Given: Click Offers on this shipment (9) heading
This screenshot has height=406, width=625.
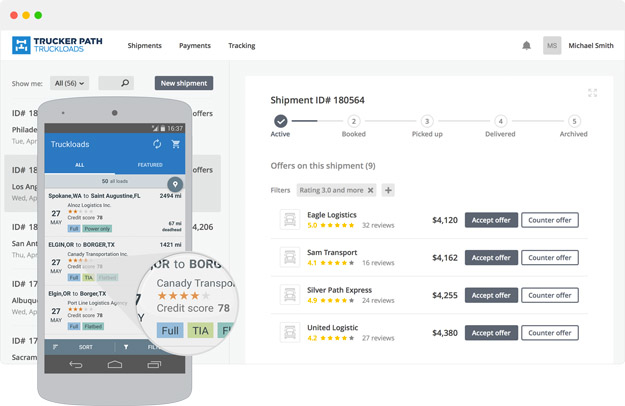Looking at the screenshot, I should (x=323, y=166).
